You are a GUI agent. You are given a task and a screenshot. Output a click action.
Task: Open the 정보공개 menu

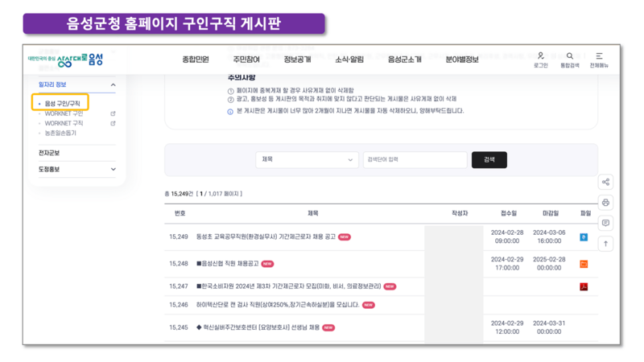coord(297,60)
